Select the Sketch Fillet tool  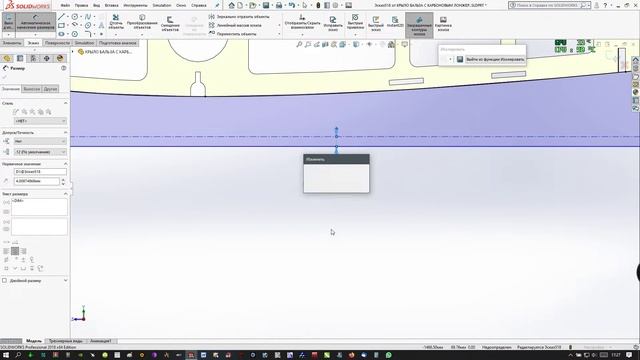pyautogui.click(x=88, y=34)
